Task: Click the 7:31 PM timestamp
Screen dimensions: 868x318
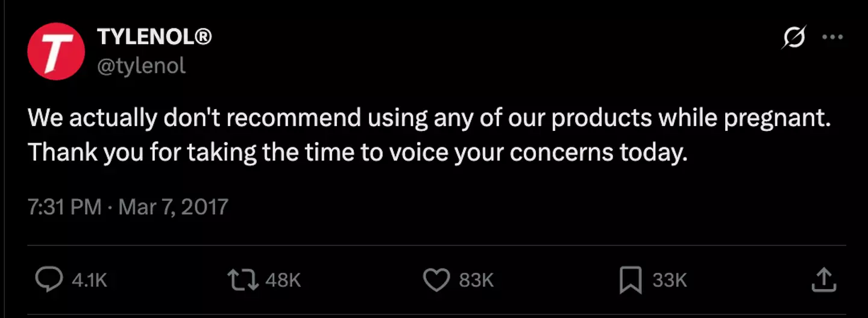Action: click(x=64, y=207)
